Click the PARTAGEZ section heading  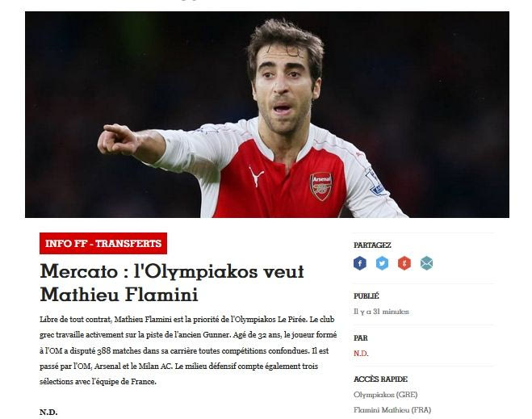pyautogui.click(x=372, y=245)
